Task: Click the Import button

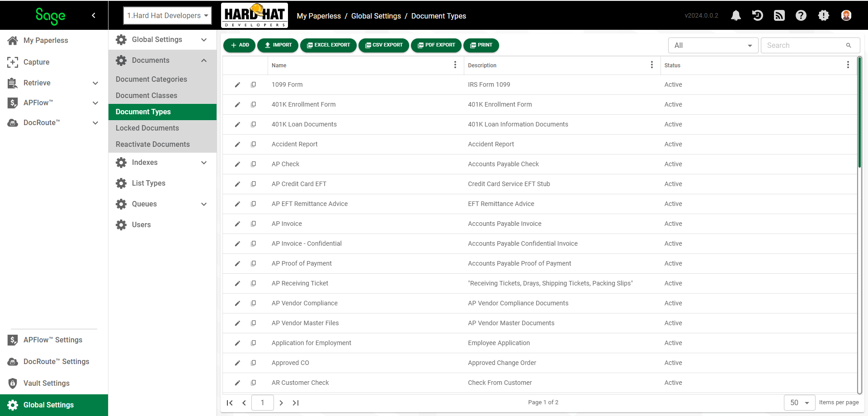Action: click(x=278, y=45)
